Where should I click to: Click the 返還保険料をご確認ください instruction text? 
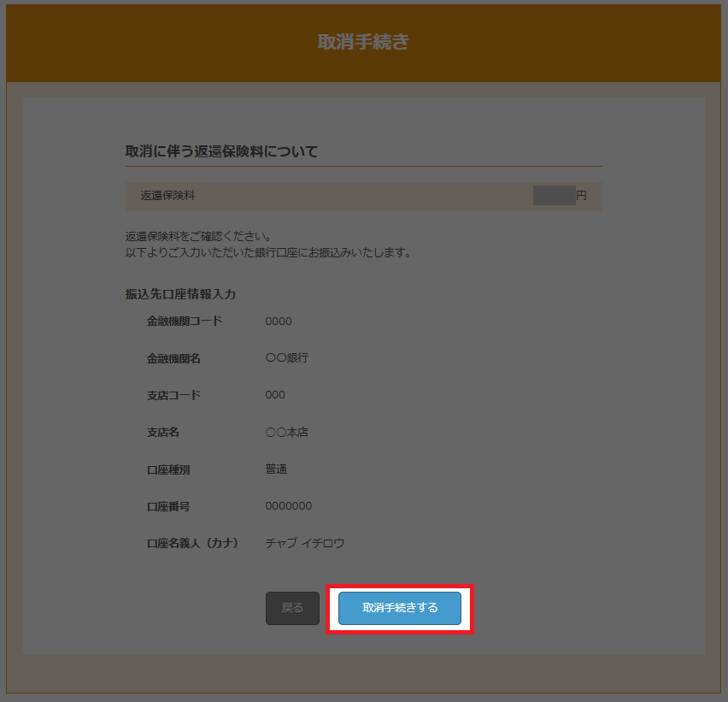(x=197, y=236)
